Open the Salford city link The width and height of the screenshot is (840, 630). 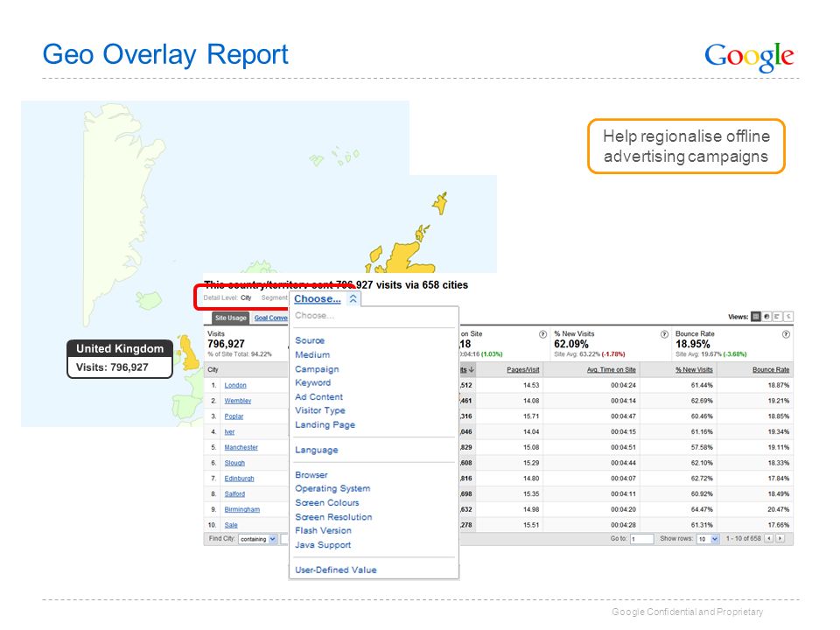point(234,493)
